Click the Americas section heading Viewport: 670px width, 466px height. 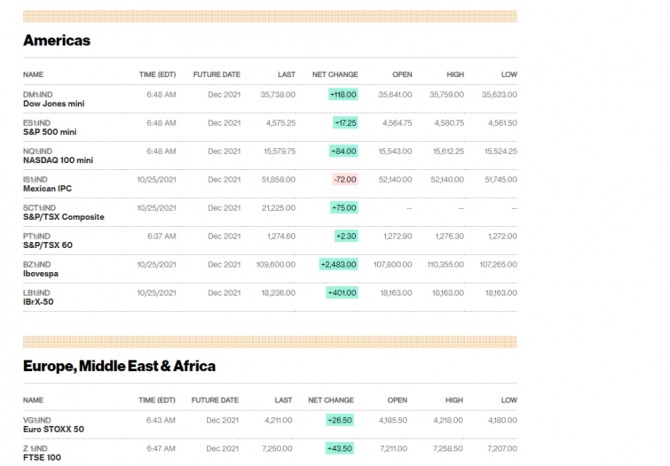[x=57, y=41]
